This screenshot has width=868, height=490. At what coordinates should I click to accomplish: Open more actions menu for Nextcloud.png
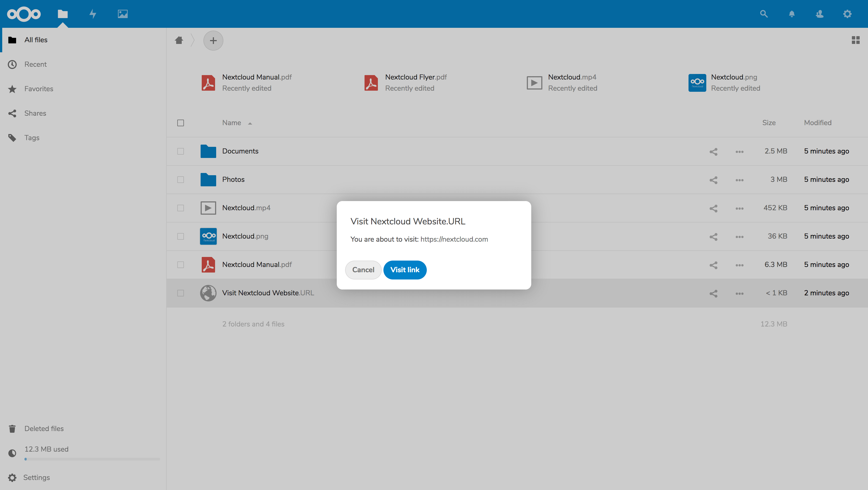click(x=739, y=237)
